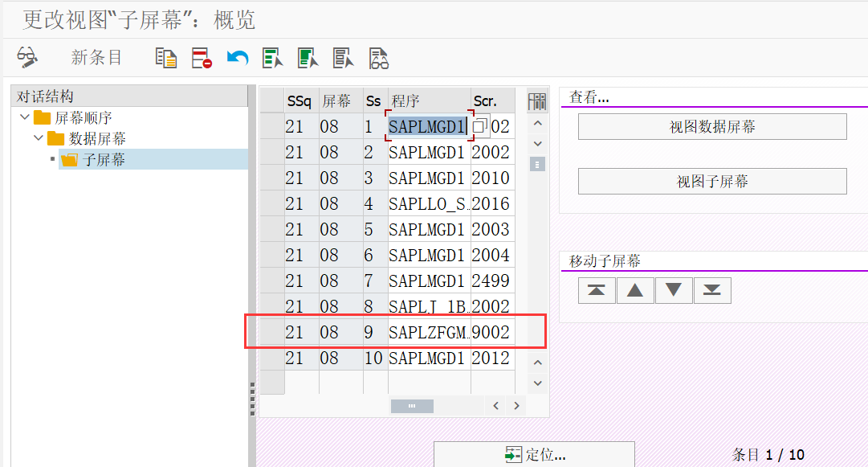Click the SAPLJ_1B program cell
This screenshot has width=868, height=467.
429,305
